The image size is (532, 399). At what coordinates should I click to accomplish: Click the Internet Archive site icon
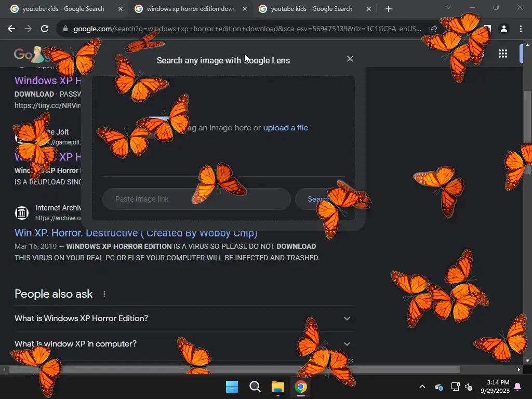[22, 212]
